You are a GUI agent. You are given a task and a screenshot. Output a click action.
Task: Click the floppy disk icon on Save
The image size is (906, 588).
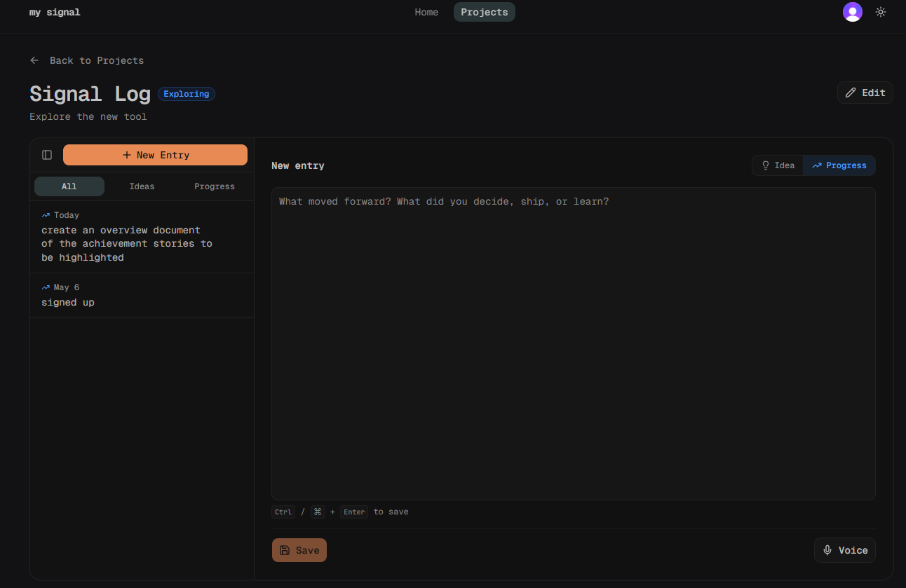(x=285, y=550)
